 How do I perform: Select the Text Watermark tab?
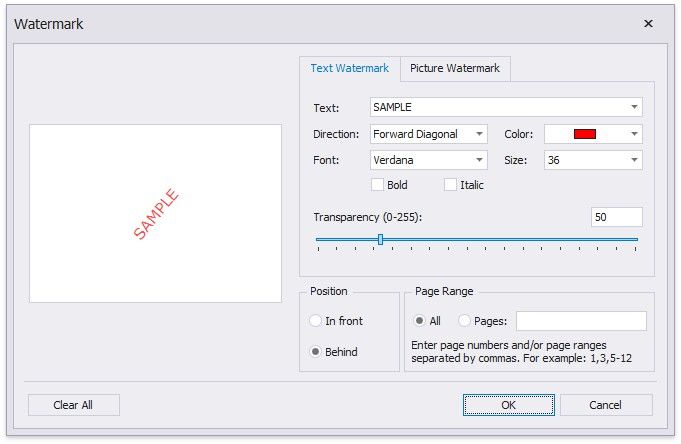point(349,68)
